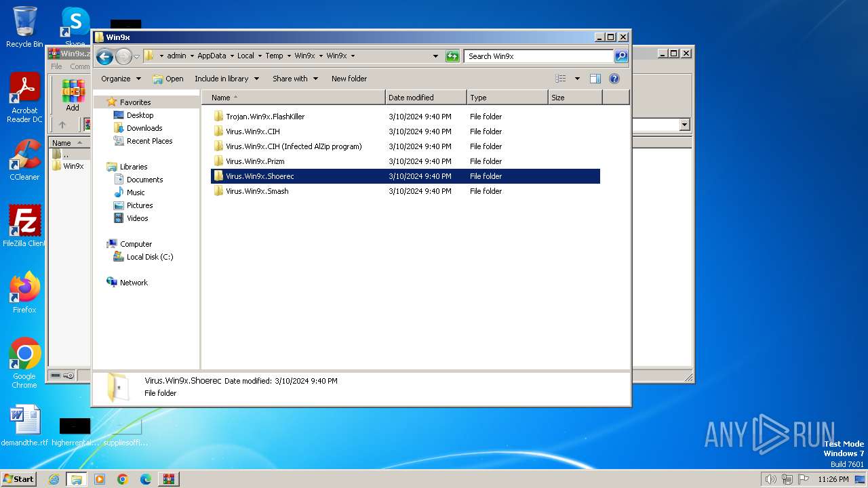868x488 pixels.
Task: Open the File menu in WinRAR window
Action: [x=56, y=66]
